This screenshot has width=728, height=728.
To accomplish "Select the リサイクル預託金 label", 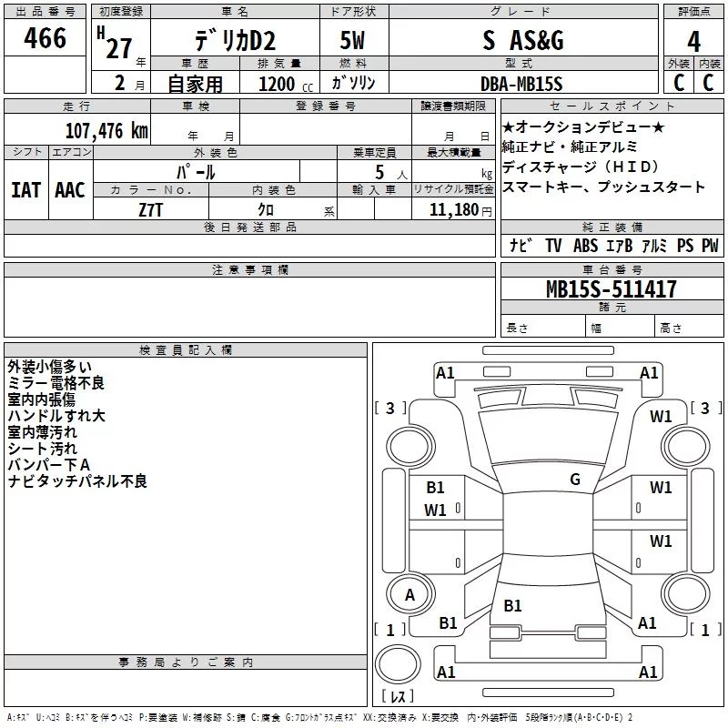I will [x=453, y=189].
